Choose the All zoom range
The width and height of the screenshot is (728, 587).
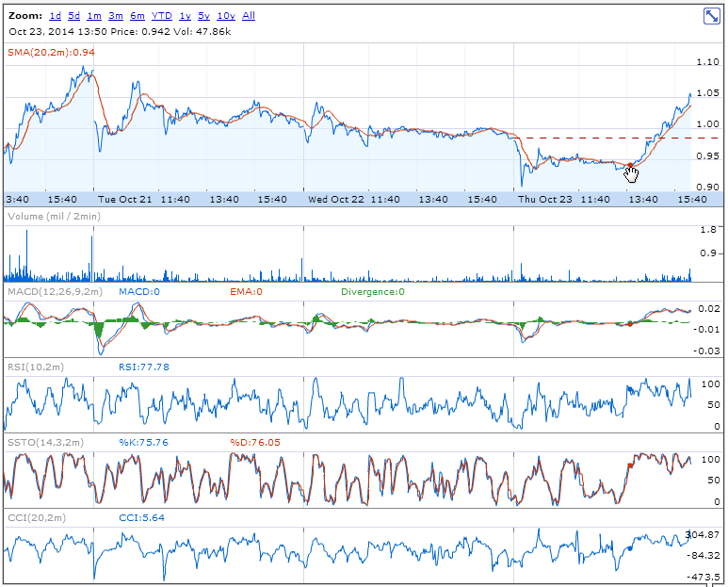[x=249, y=16]
